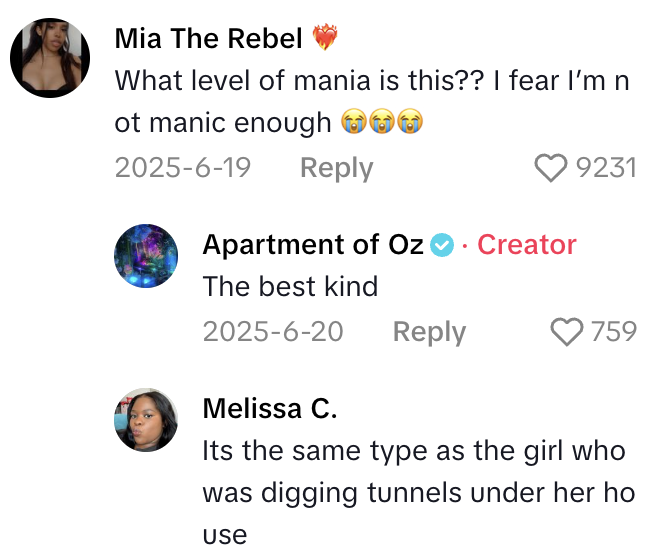This screenshot has height=556, width=666.
Task: Click the crying emojis in Mia's comment
Action: click(380, 123)
